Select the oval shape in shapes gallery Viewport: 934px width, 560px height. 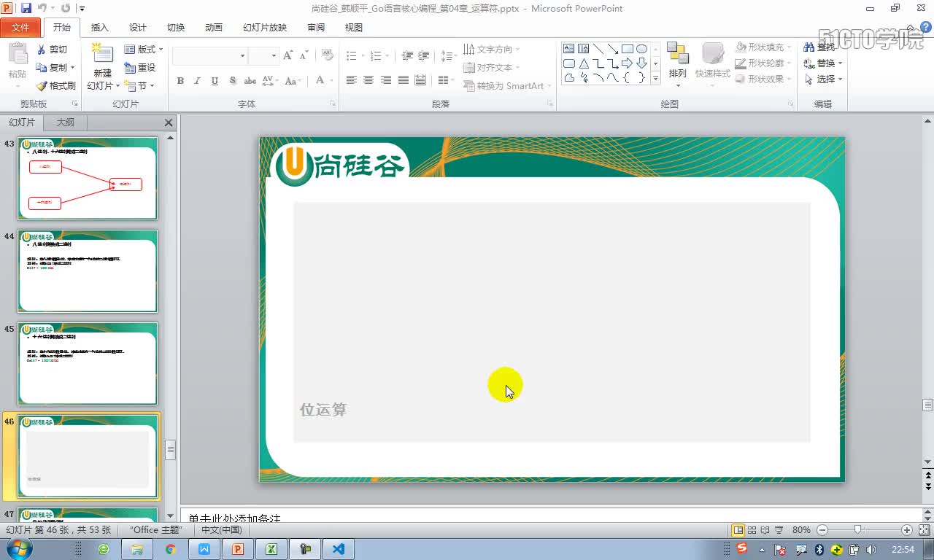(x=641, y=49)
